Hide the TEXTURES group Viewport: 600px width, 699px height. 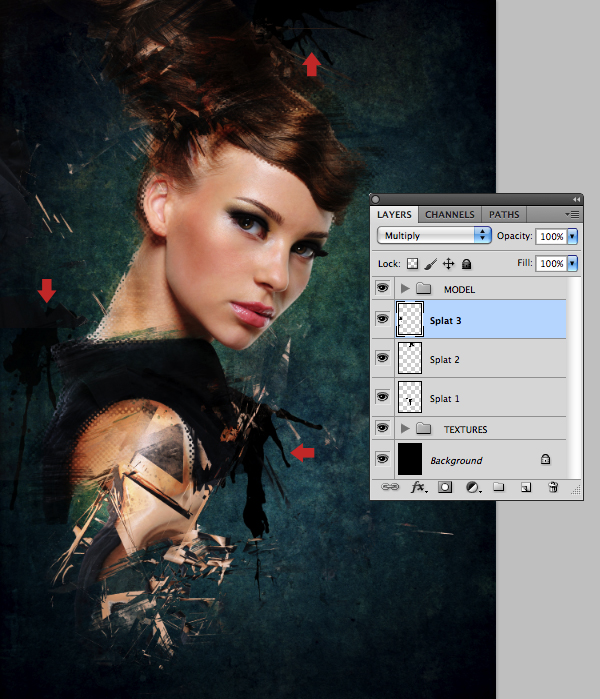point(382,428)
